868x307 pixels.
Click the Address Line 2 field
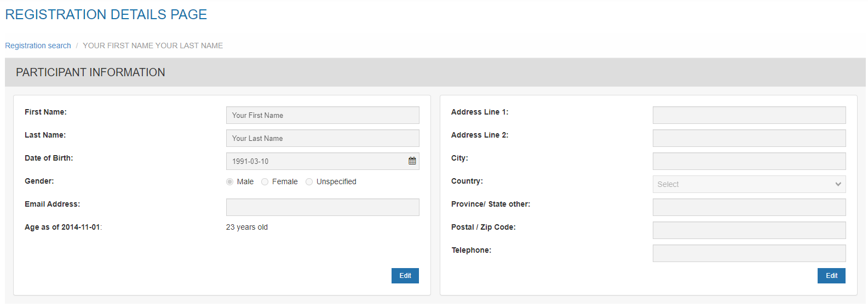(x=749, y=138)
